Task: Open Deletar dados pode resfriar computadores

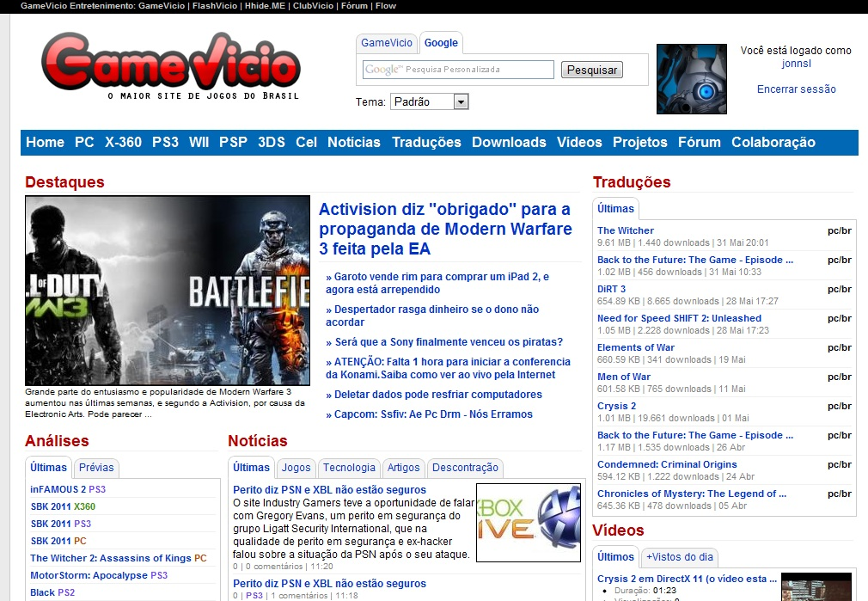Action: [434, 395]
